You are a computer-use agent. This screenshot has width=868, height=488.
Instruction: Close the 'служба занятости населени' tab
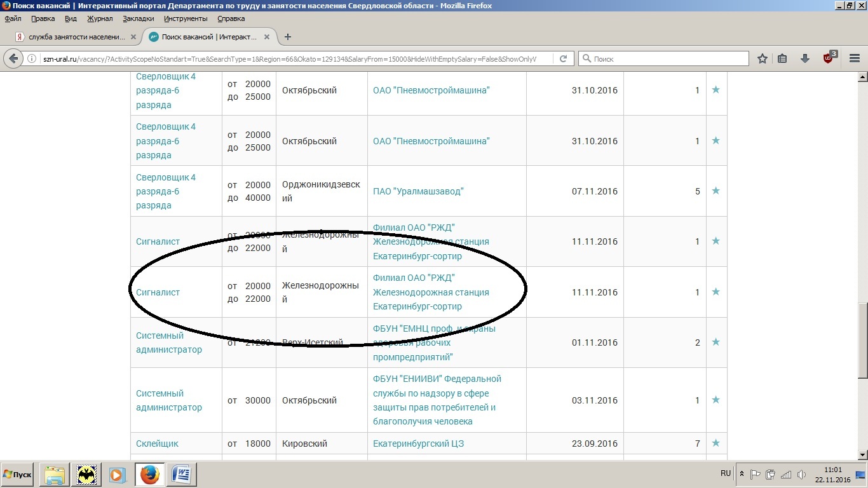tap(133, 37)
